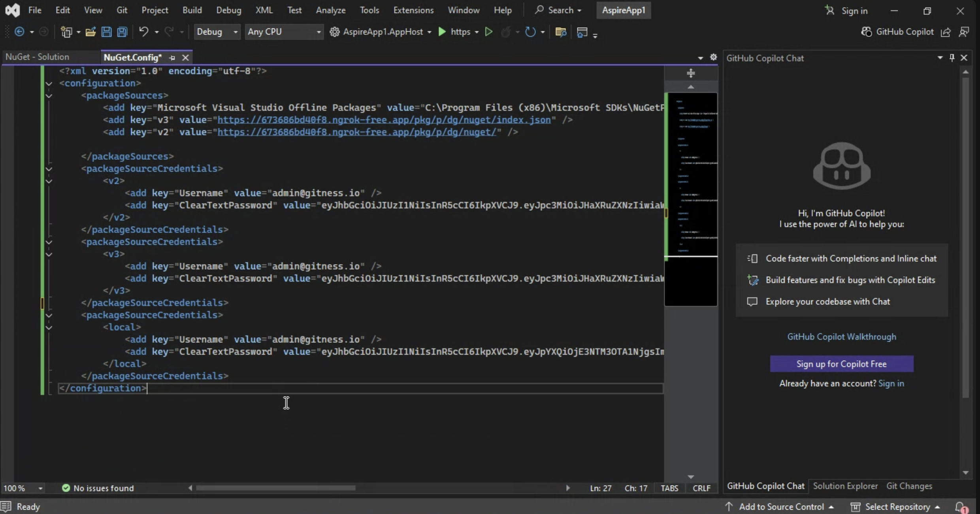
Task: Switch to the Solution Explorer tab
Action: pos(846,486)
